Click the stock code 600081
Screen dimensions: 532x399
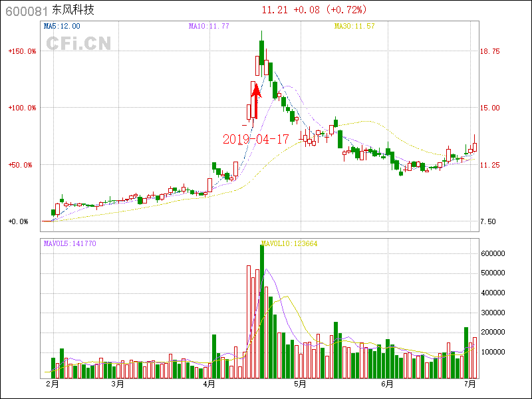tap(26, 11)
